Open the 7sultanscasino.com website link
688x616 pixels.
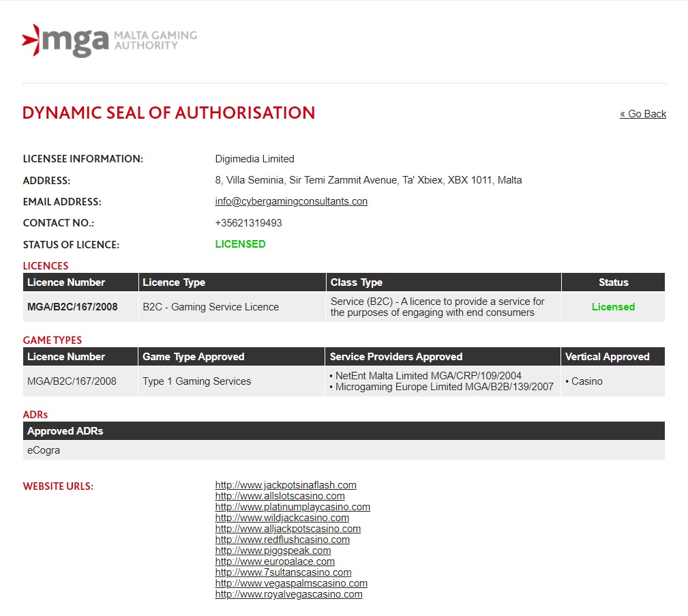coord(284,572)
